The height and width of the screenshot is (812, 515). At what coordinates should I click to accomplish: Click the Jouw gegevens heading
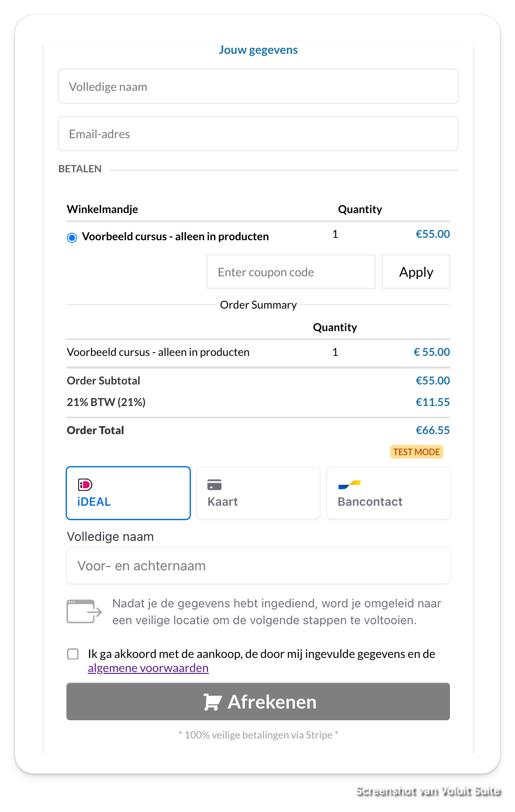pyautogui.click(x=258, y=50)
